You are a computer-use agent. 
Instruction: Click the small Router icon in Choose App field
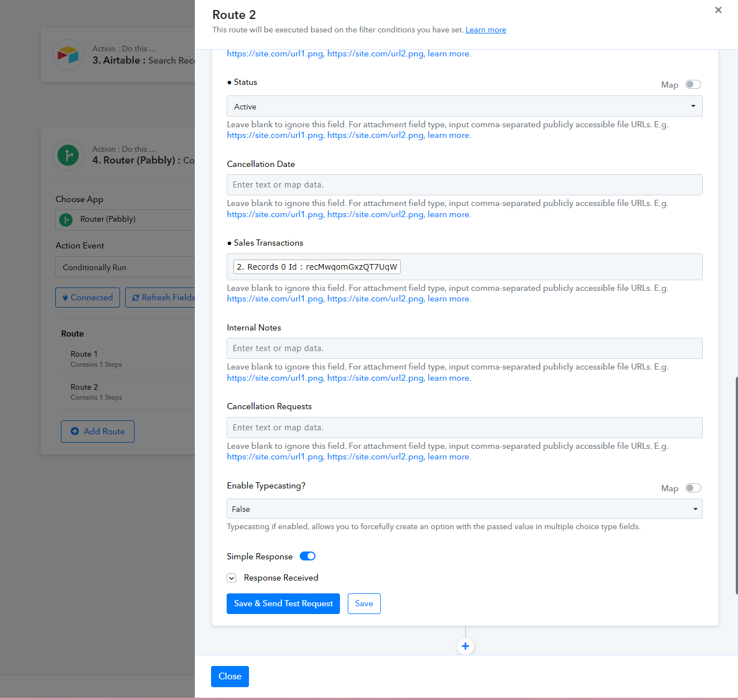coord(66,220)
